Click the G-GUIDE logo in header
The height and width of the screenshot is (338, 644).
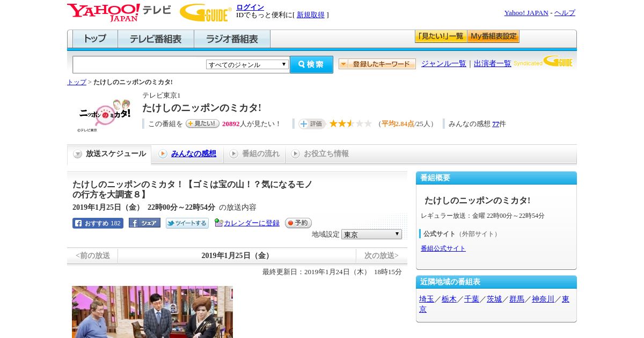[x=206, y=13]
